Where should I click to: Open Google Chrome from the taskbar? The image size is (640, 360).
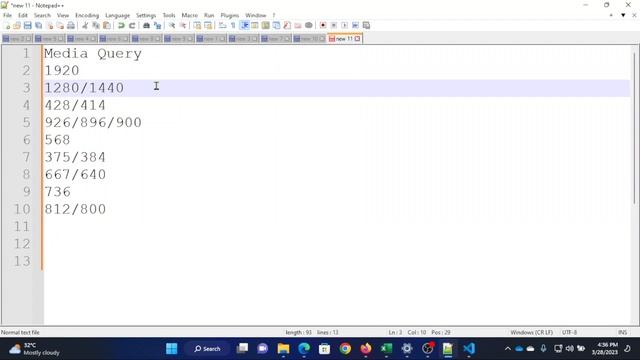[x=345, y=349]
